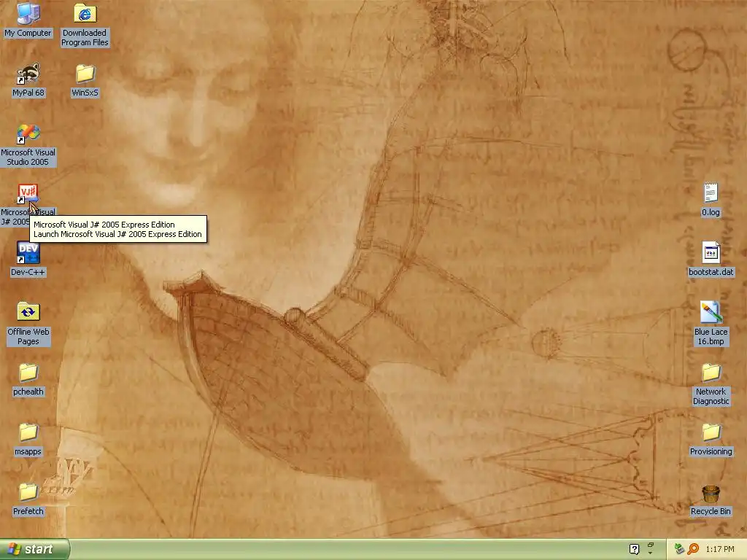Image resolution: width=747 pixels, height=560 pixels.
Task: Select the Recycle Bin icon
Action: coord(711,494)
